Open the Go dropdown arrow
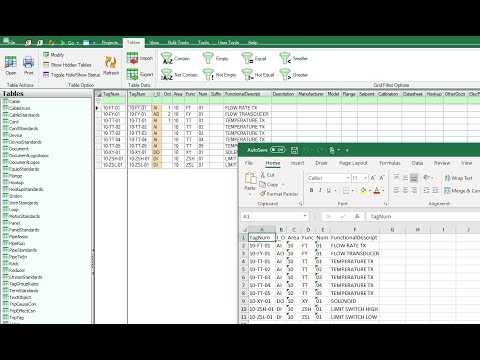480x360 pixels. [77, 43]
